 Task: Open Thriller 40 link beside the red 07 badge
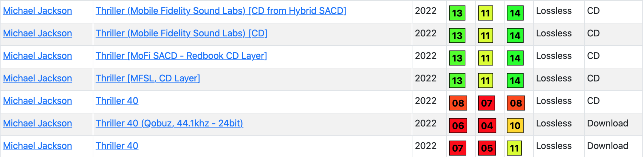[x=117, y=146]
